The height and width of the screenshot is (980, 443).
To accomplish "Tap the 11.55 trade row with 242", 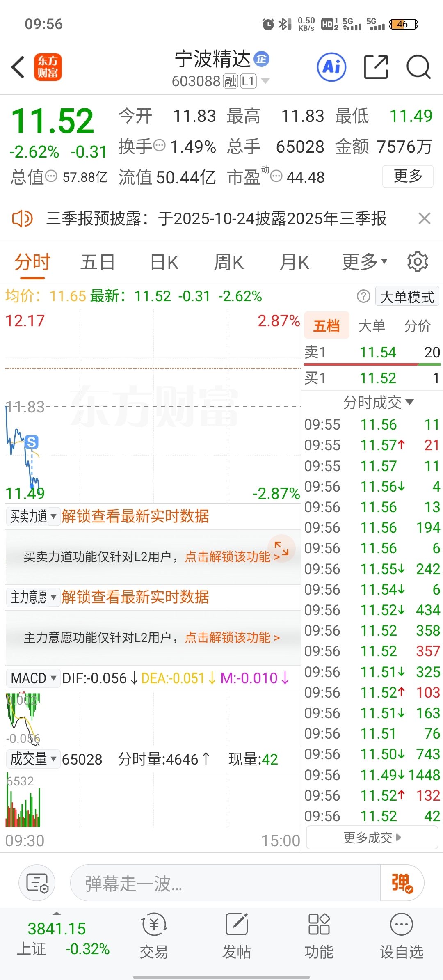I will 372,569.
